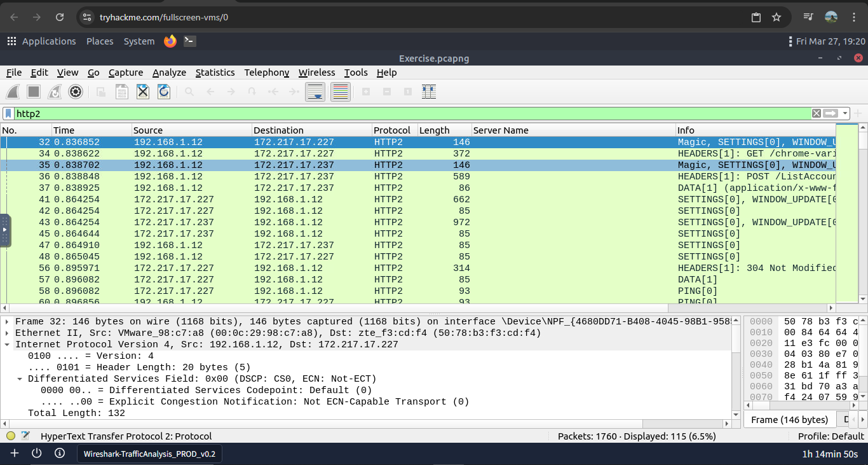This screenshot has width=868, height=465.
Task: Open the Analyze menu
Action: coord(169,73)
